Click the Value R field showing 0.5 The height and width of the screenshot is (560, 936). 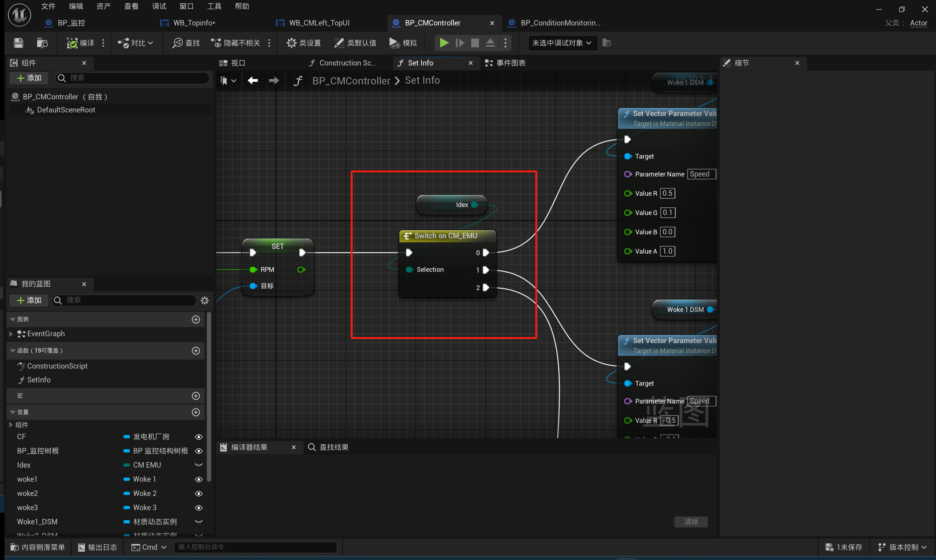tap(667, 193)
